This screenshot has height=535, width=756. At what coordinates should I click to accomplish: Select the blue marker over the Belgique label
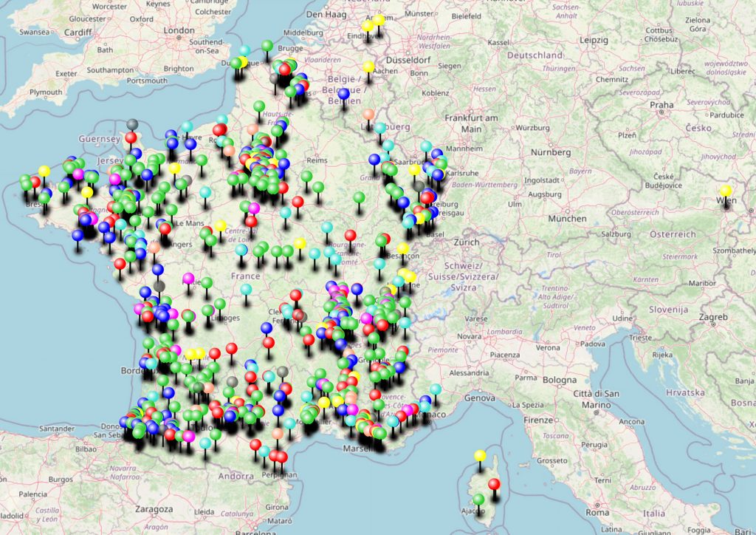(x=343, y=93)
